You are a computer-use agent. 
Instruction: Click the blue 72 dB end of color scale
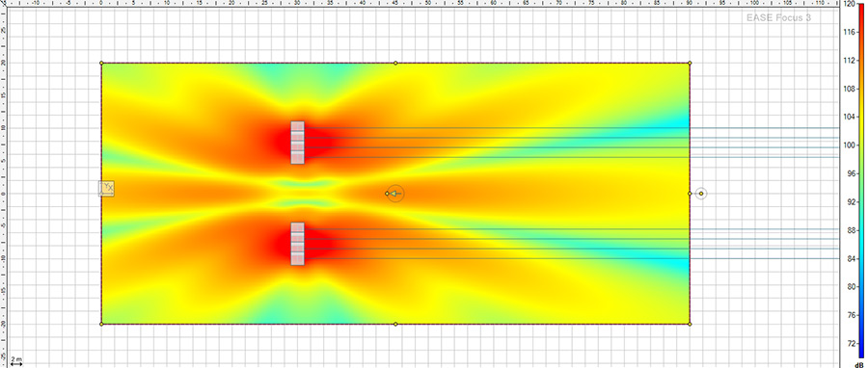point(861,353)
